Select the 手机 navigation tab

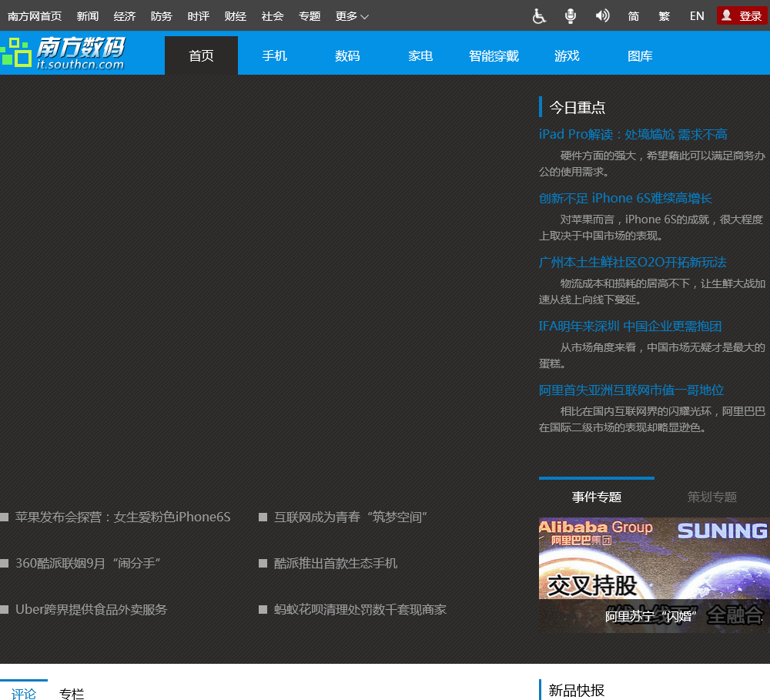tap(275, 55)
